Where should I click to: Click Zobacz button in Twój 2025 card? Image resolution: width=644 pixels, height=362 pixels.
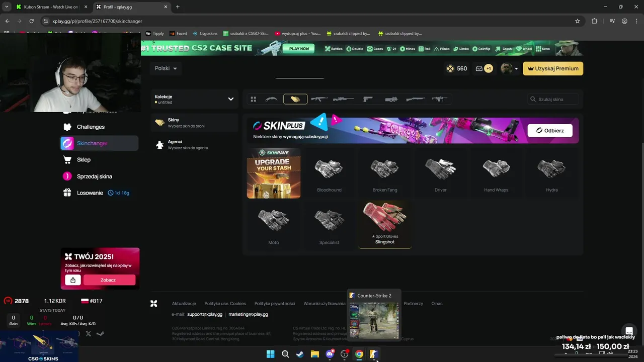tap(109, 280)
